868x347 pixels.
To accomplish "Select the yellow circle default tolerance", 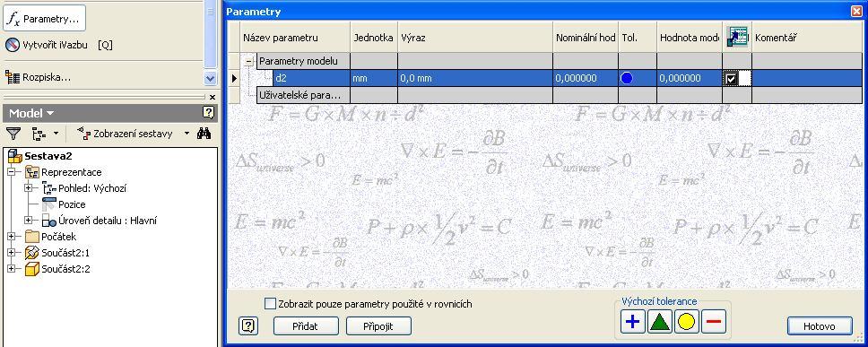I will click(687, 322).
